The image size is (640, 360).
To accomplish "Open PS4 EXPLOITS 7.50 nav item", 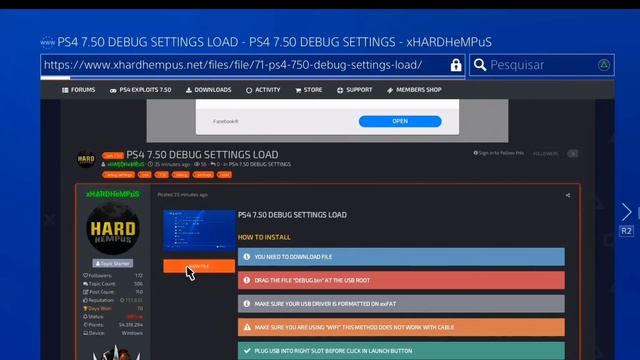I will tap(140, 90).
